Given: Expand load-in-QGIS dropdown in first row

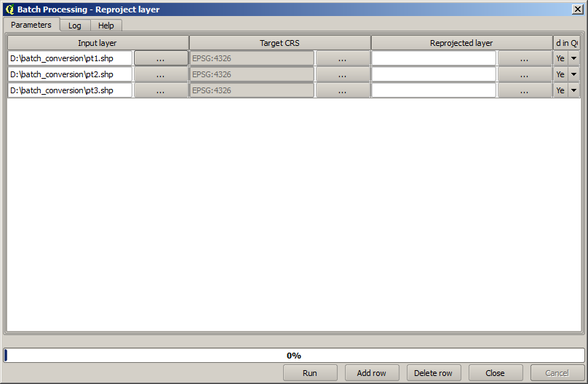Looking at the screenshot, I should (x=573, y=58).
